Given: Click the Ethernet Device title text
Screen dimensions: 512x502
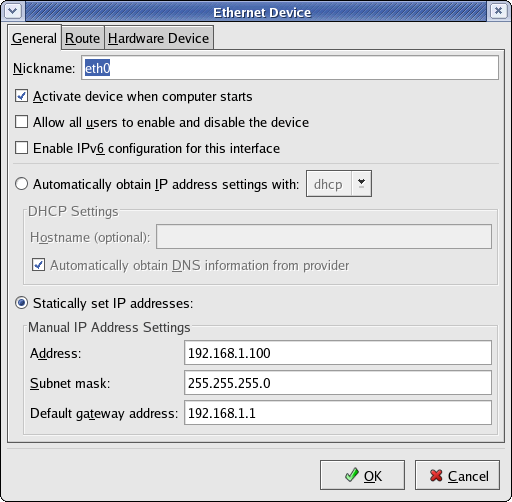Looking at the screenshot, I should coord(262,13).
